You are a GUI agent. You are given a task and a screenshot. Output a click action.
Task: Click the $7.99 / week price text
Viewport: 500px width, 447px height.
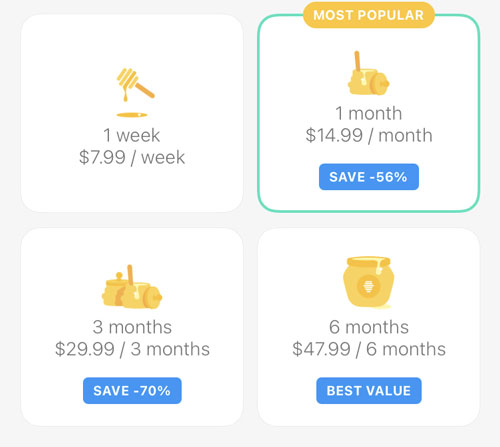tap(132, 157)
